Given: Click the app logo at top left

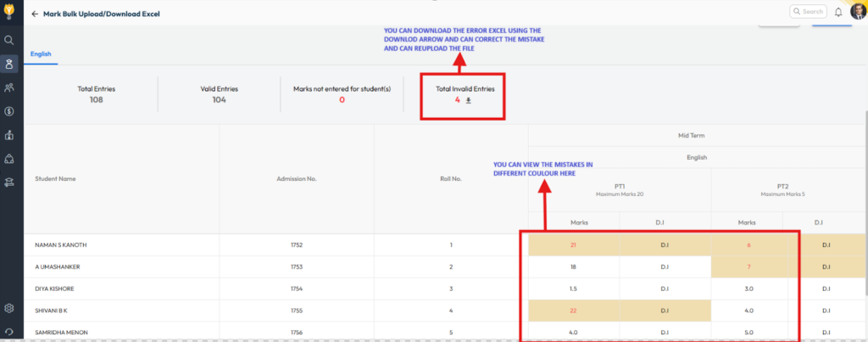Looking at the screenshot, I should [x=9, y=12].
